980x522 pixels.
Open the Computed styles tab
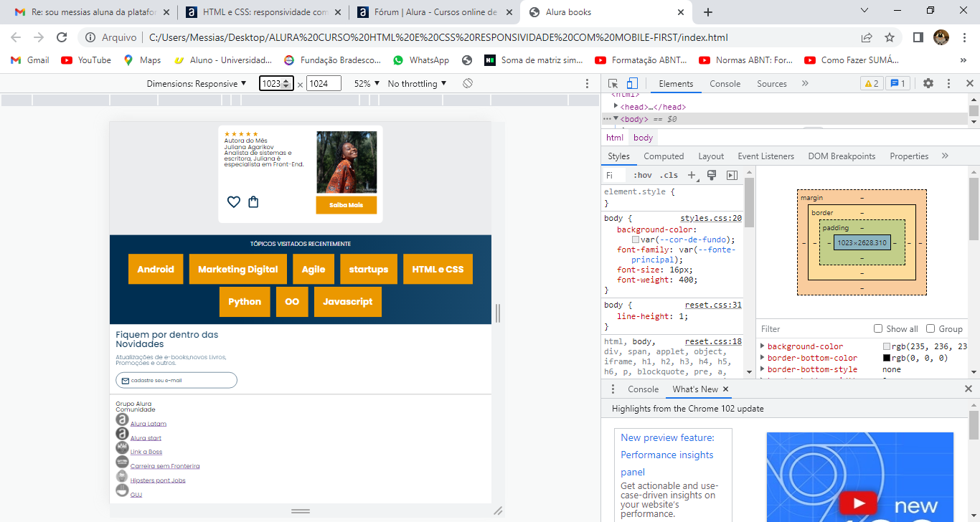pos(664,156)
